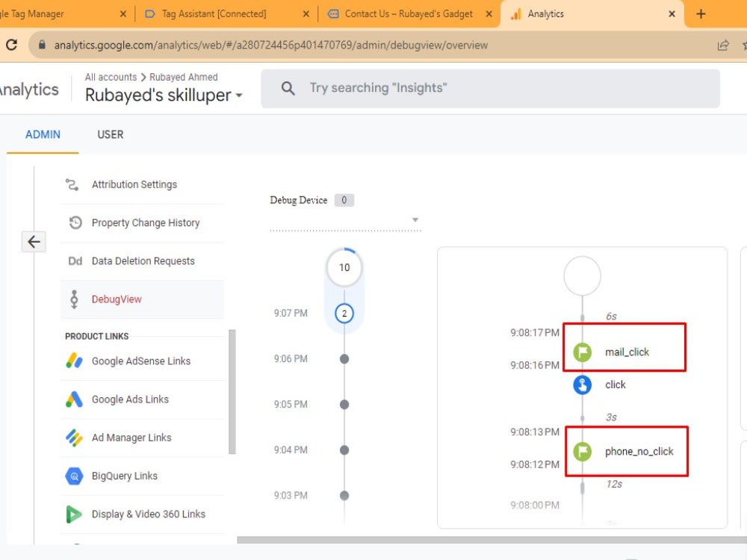
Task: Click the blue click event icon
Action: click(582, 385)
